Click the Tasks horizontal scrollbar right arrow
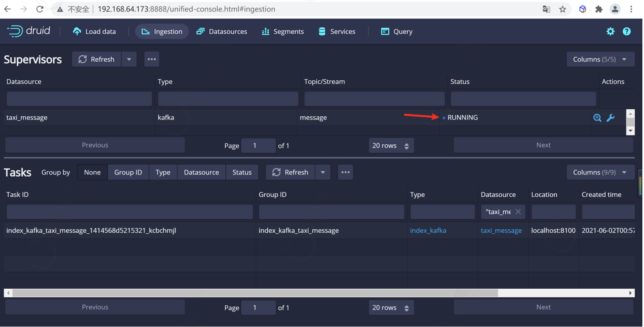644x327 pixels. [631, 293]
